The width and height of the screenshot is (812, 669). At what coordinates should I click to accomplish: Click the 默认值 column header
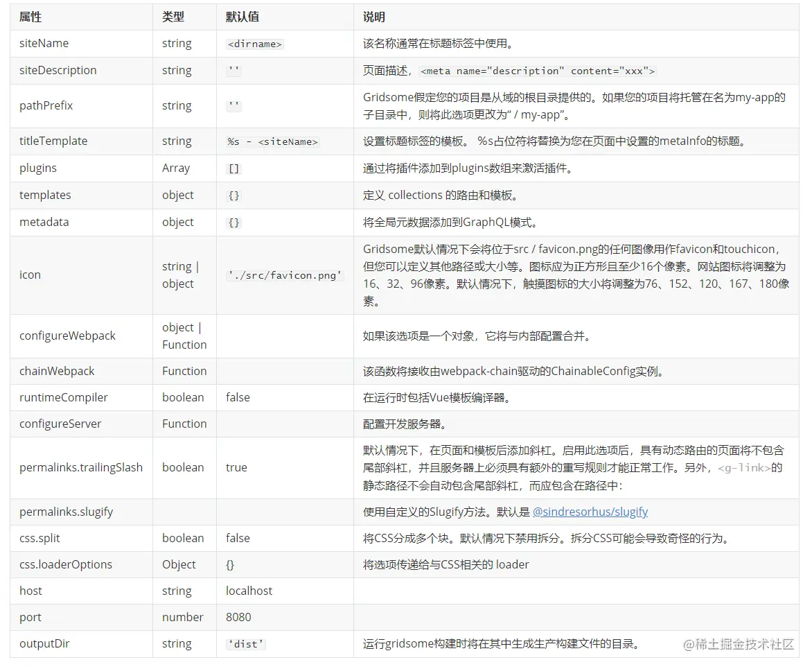(242, 17)
